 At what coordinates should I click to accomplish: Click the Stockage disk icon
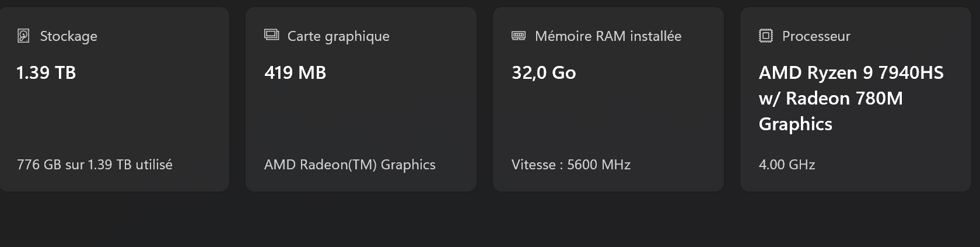(x=23, y=36)
